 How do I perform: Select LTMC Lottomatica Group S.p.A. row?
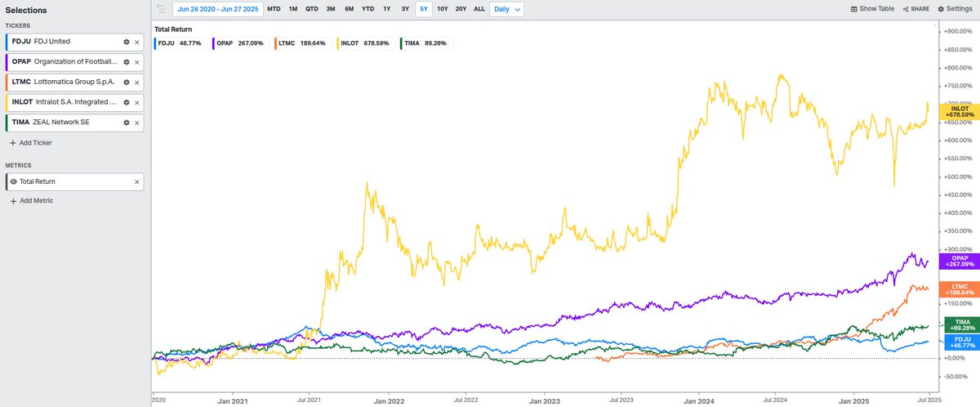point(74,82)
